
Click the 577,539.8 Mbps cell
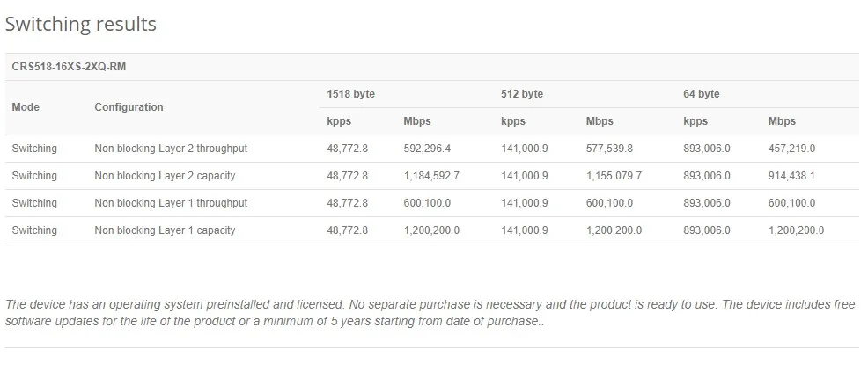tap(609, 149)
